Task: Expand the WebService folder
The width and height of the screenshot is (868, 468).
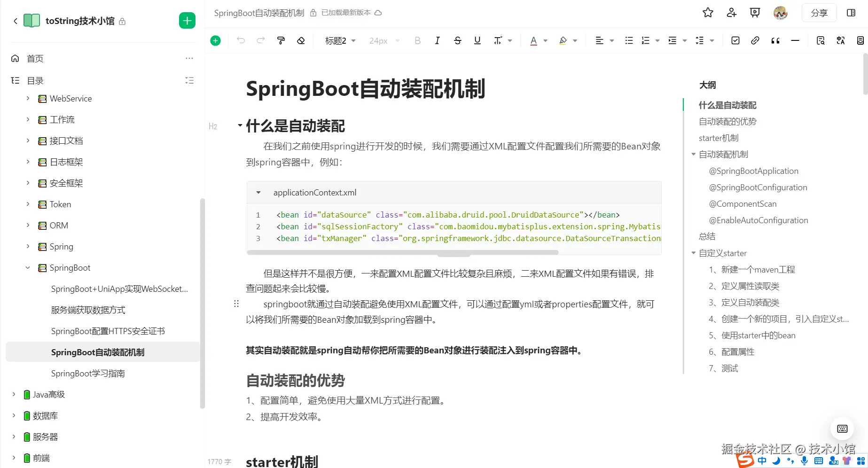Action: (x=28, y=98)
